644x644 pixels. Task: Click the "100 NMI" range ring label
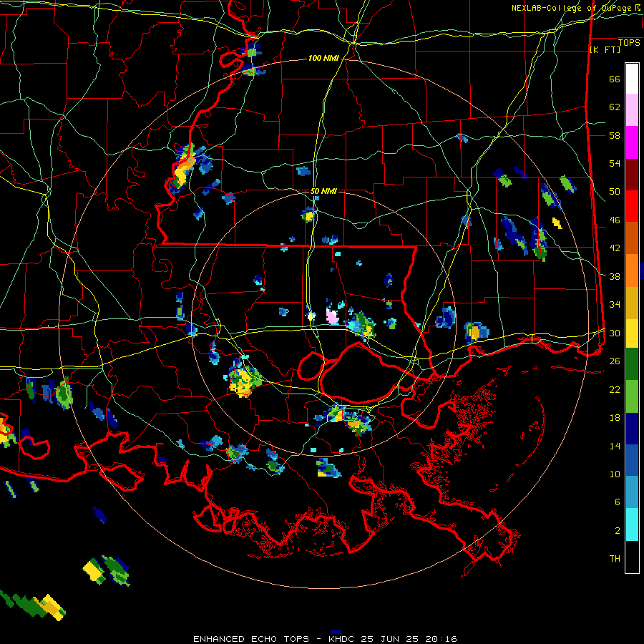click(323, 59)
